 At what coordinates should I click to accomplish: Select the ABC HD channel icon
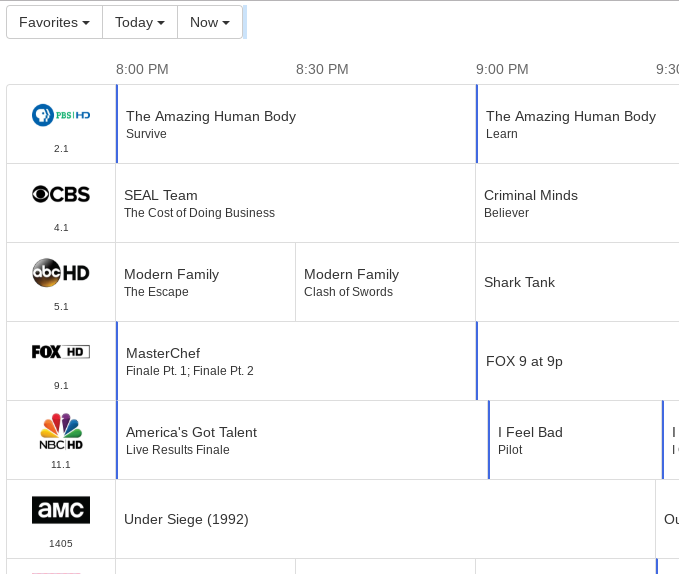click(x=61, y=272)
